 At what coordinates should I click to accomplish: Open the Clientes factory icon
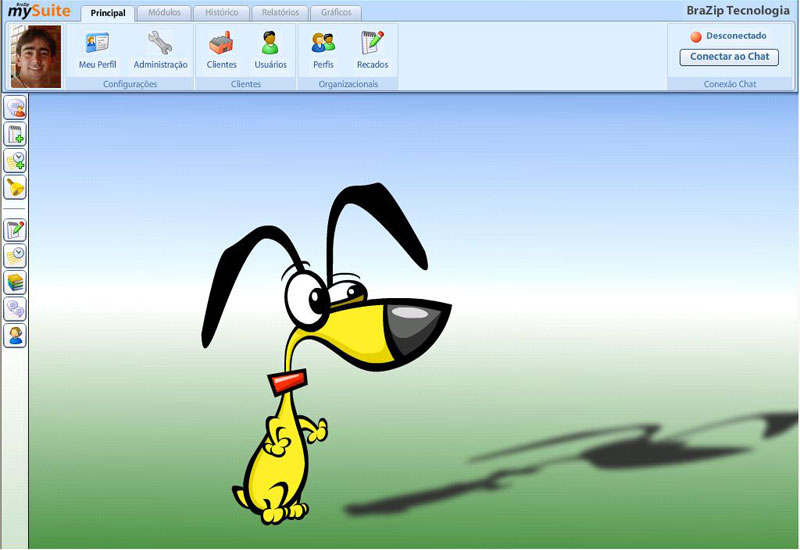click(221, 43)
